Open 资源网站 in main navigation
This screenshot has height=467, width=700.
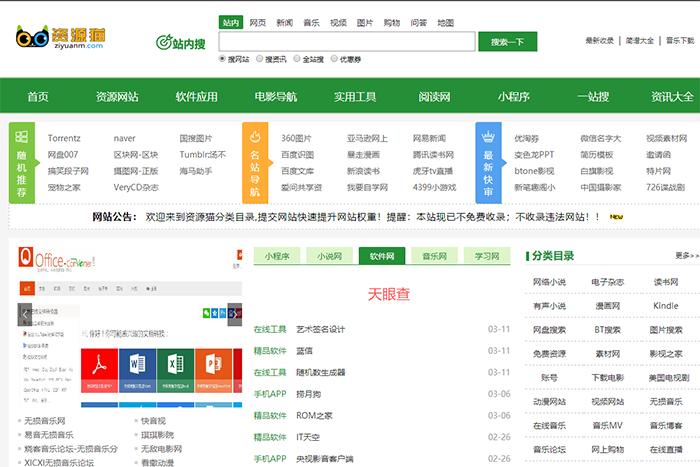[117, 96]
